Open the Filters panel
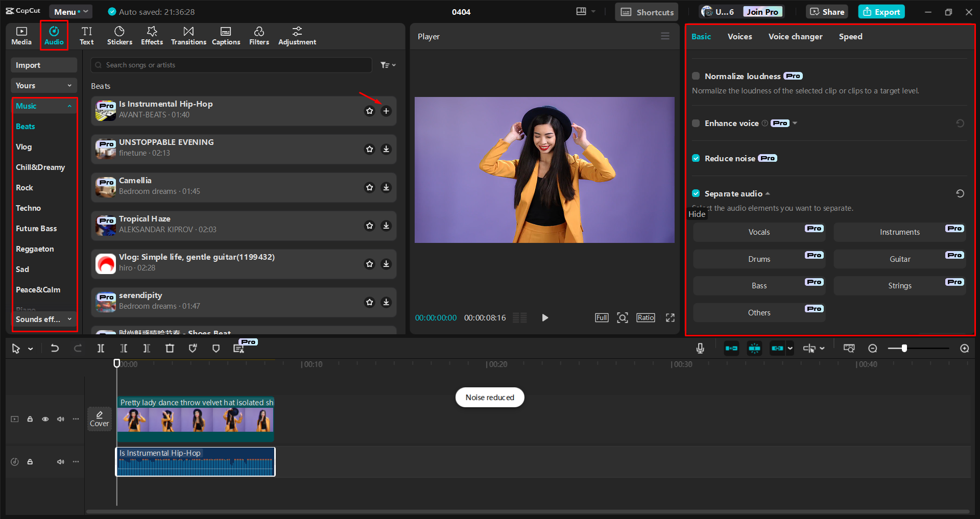 click(x=259, y=35)
